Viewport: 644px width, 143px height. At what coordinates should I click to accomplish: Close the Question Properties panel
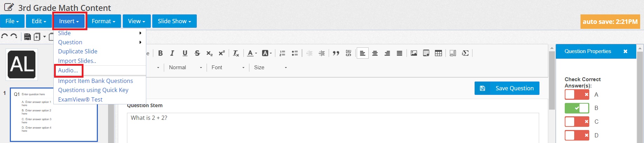click(x=625, y=51)
